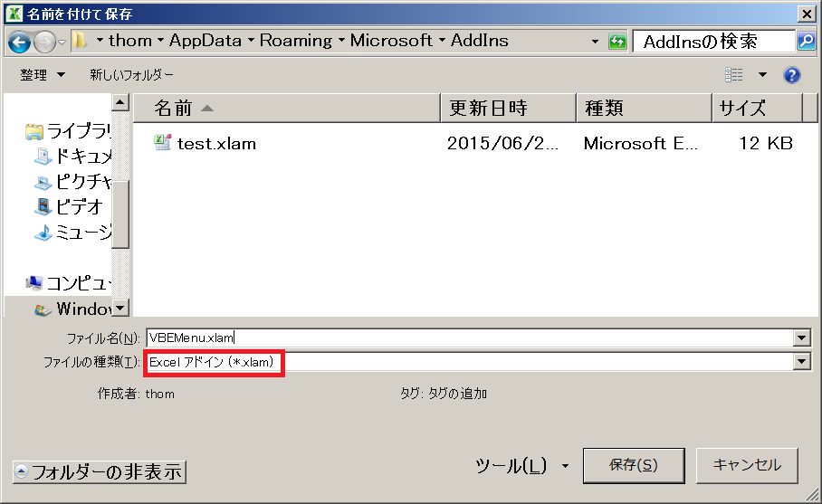822x504 pixels.
Task: Select the Roaming breadcrumb segment
Action: [x=296, y=41]
